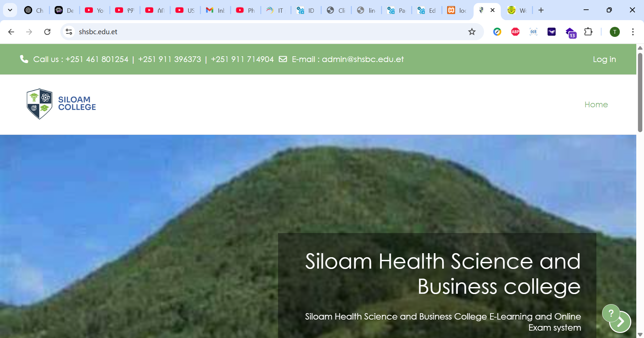Bookmark this page with the star icon

pos(472,32)
